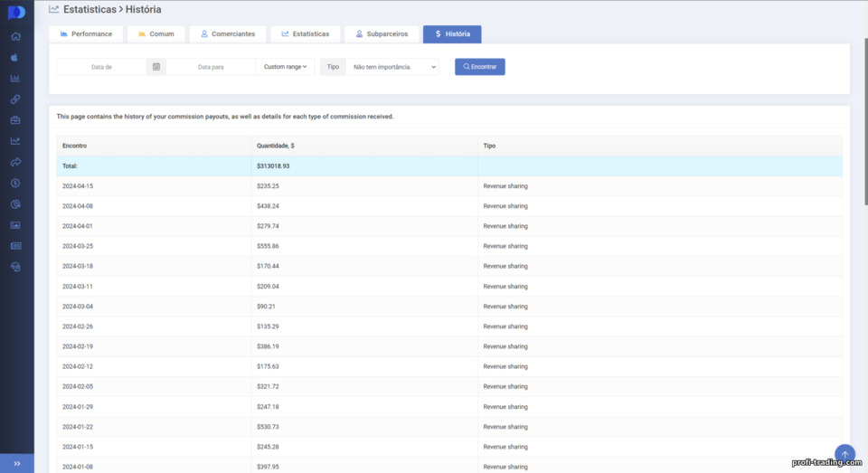This screenshot has width=868, height=473.
Task: Click the date 2024-02-05
Action: pos(78,386)
